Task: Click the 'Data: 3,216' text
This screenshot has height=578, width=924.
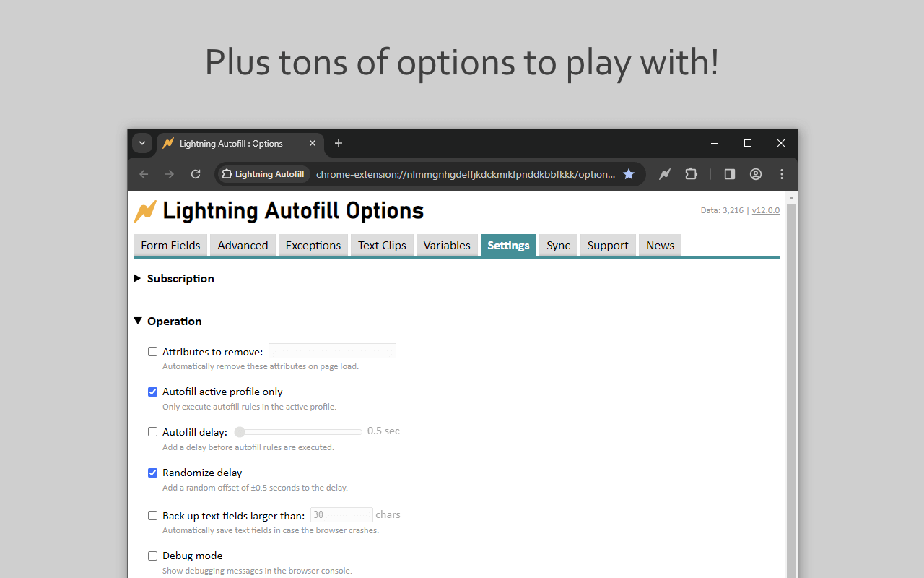Action: (722, 210)
